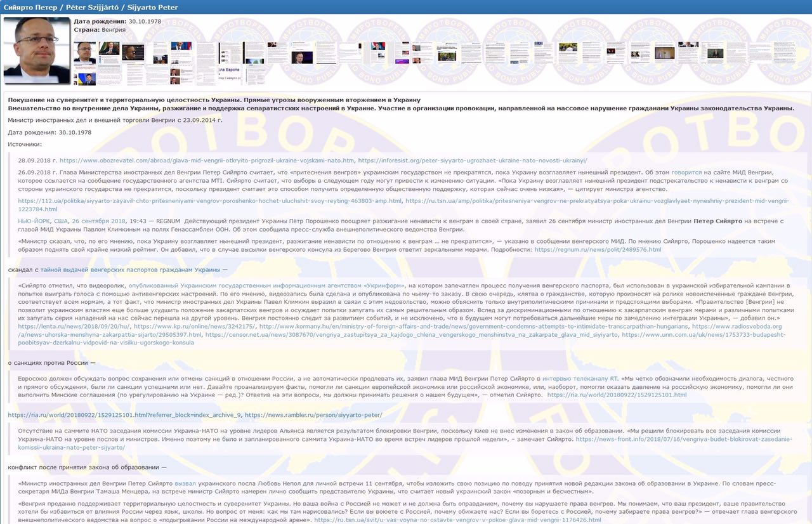Click 'Дата рождения: 30.10.1978' beside the photo

(118, 22)
